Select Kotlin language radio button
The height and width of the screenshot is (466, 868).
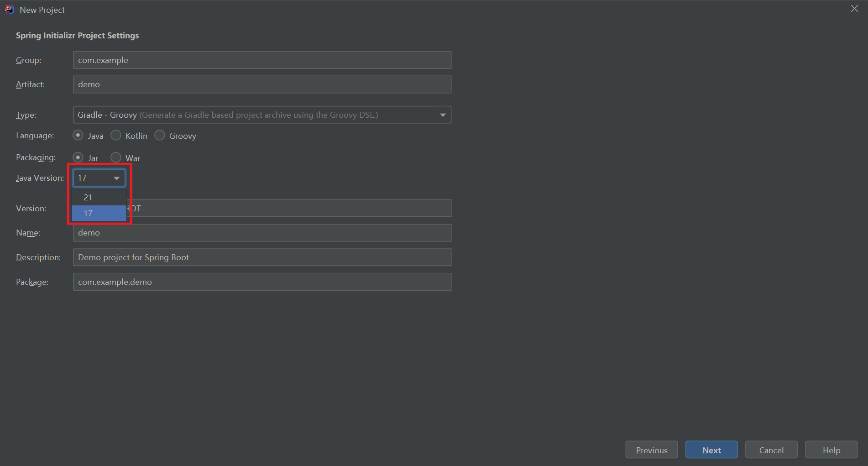pos(116,136)
